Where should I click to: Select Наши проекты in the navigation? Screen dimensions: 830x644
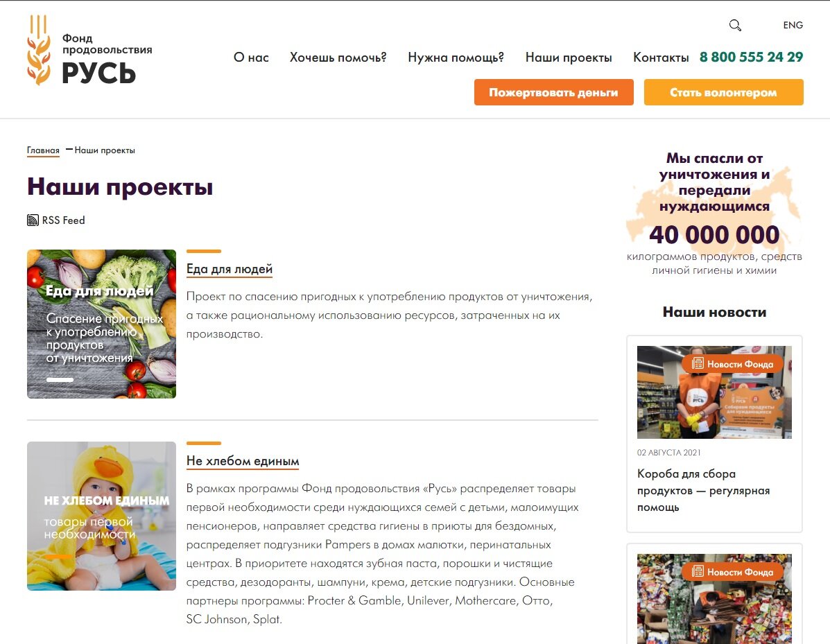coord(569,57)
